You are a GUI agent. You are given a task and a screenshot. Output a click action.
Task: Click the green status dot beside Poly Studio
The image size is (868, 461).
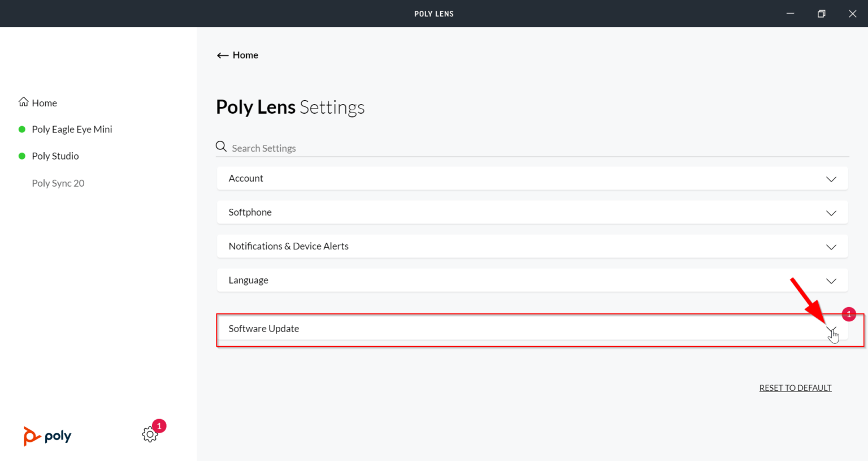(22, 156)
